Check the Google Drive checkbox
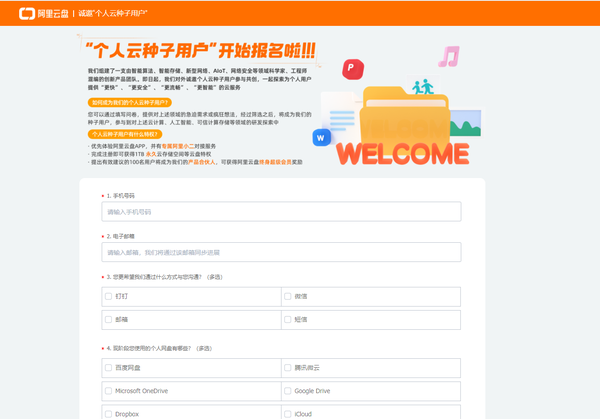The width and height of the screenshot is (600, 419). pyautogui.click(x=288, y=391)
